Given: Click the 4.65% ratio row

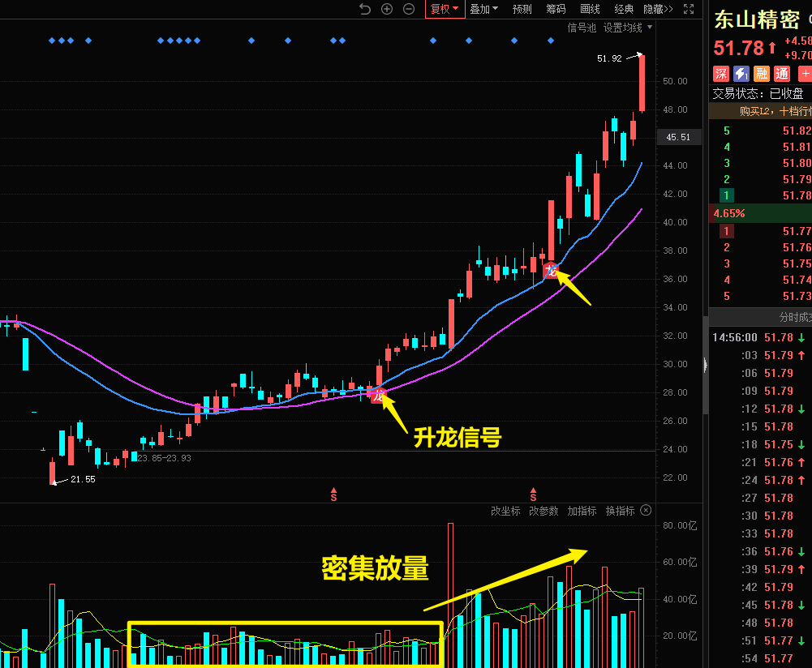Looking at the screenshot, I should [760, 213].
